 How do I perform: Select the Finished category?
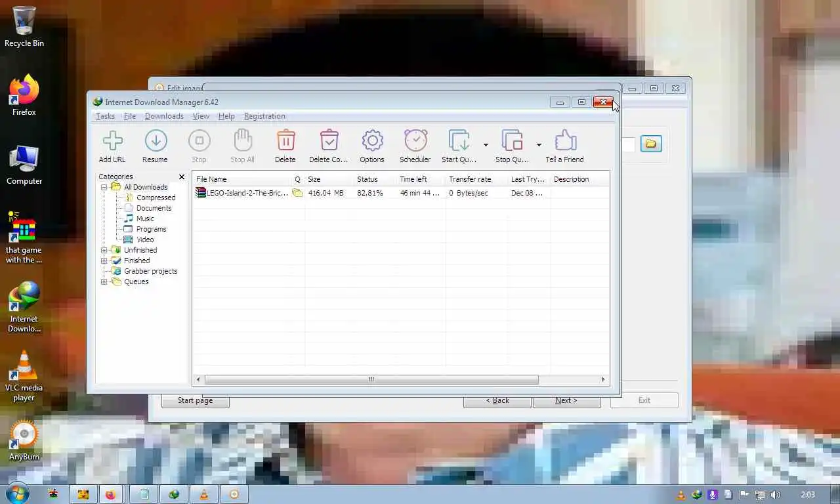tap(136, 261)
